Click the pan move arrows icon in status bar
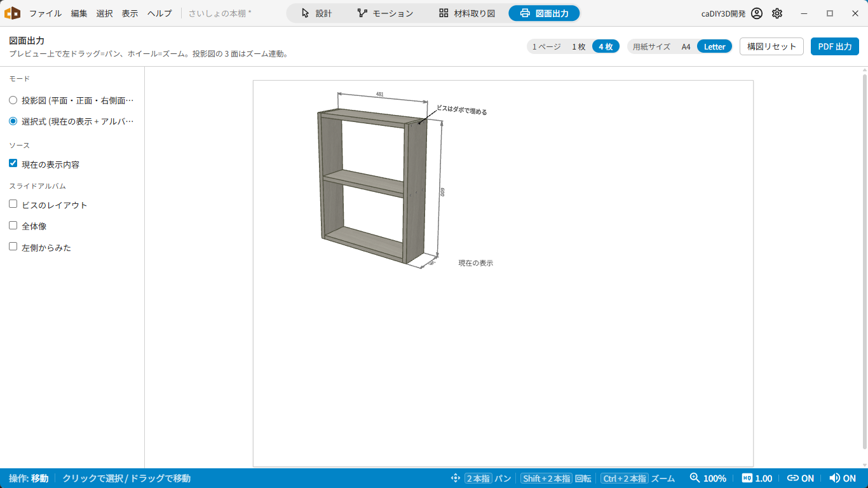 point(455,478)
